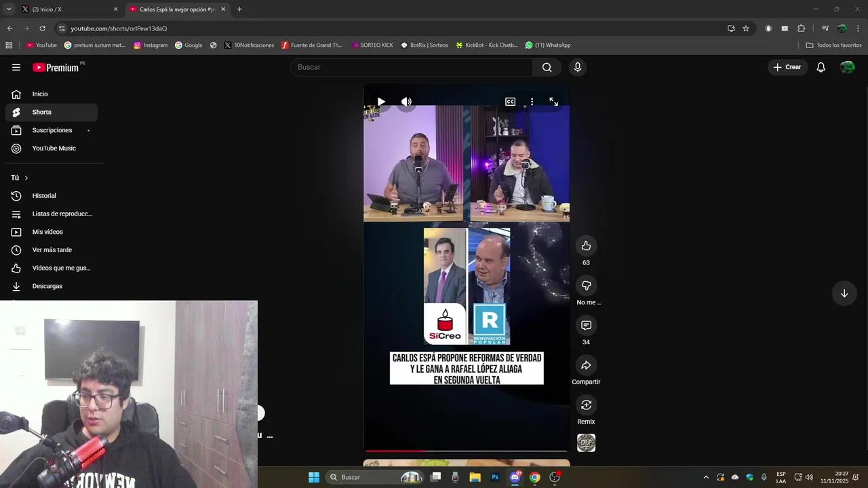Open the taskbar volume control
This screenshot has width=868, height=488.
(809, 477)
